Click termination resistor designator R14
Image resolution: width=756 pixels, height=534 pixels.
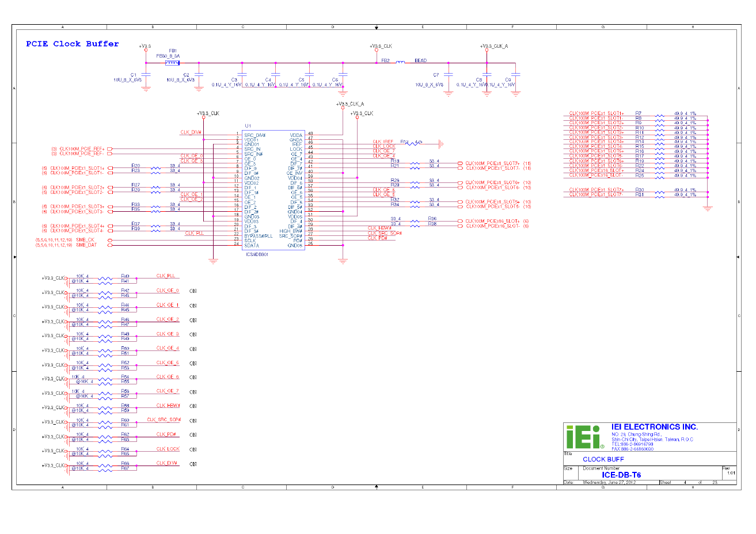pyautogui.click(x=640, y=142)
